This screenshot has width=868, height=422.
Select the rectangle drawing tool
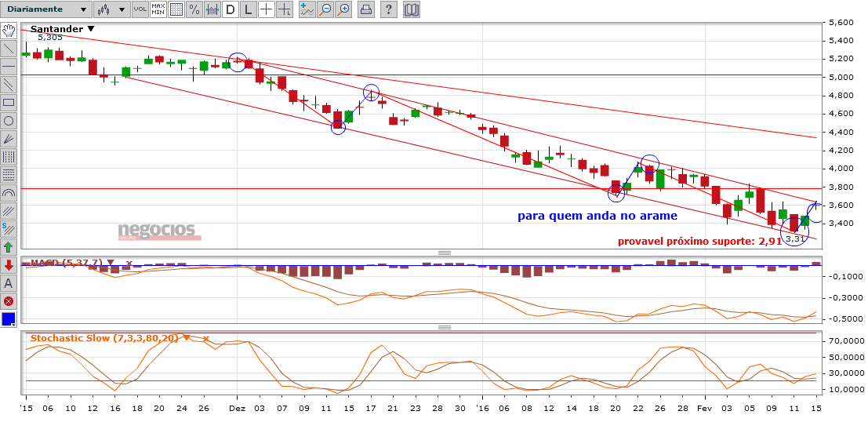pos(9,103)
